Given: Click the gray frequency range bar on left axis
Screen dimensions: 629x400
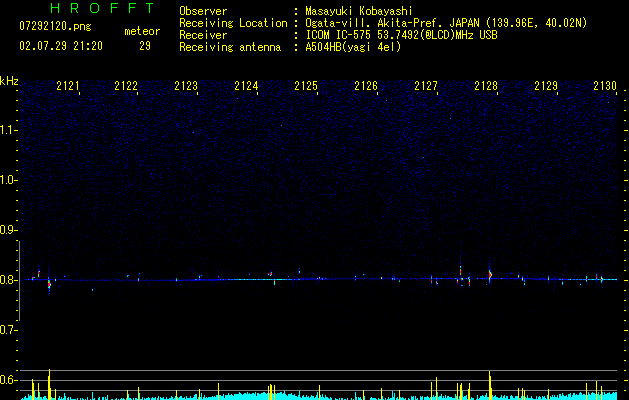Looking at the screenshot, I should coord(20,281).
